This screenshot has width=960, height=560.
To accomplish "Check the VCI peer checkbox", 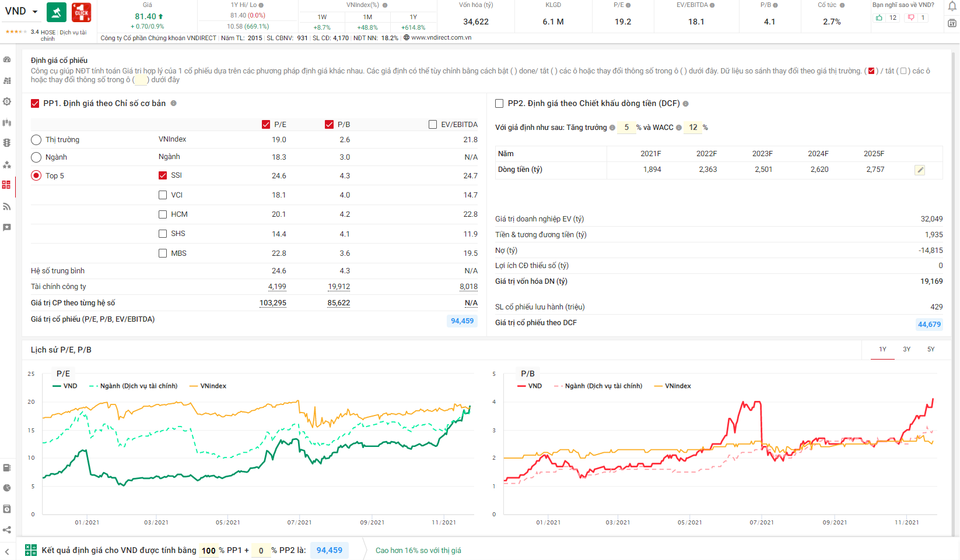I will (x=163, y=195).
